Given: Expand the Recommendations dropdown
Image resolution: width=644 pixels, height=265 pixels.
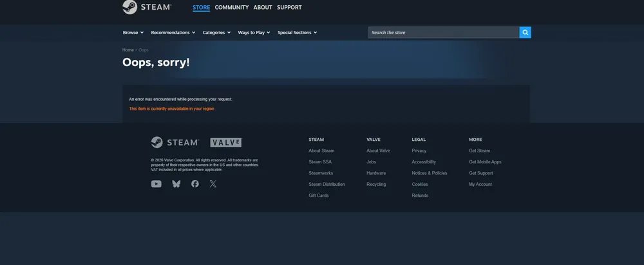Looking at the screenshot, I should (x=173, y=32).
